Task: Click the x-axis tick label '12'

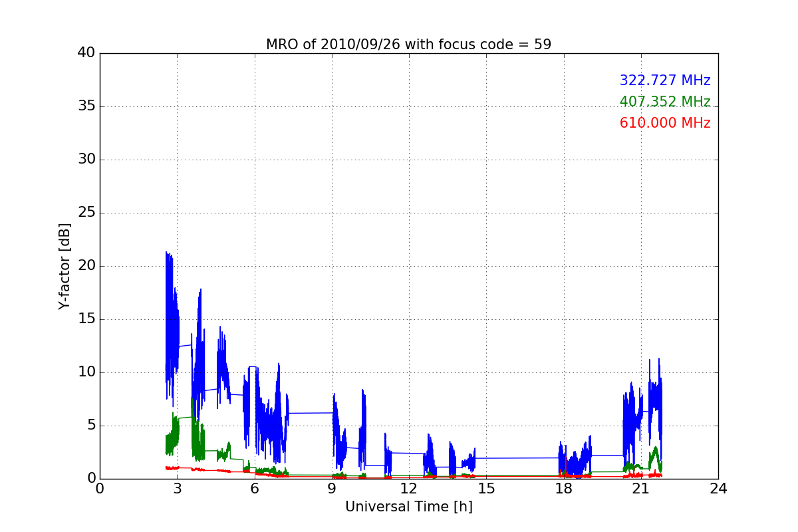Action: pyautogui.click(x=409, y=489)
